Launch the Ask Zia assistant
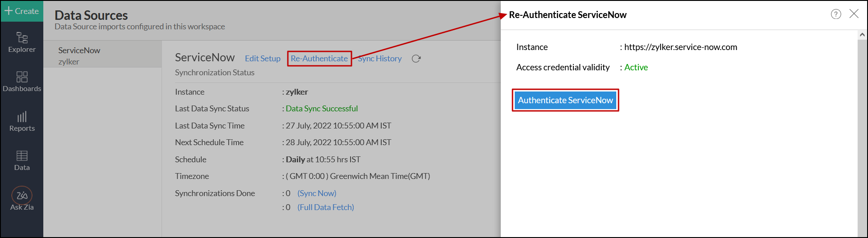This screenshot has width=868, height=238. [22, 198]
